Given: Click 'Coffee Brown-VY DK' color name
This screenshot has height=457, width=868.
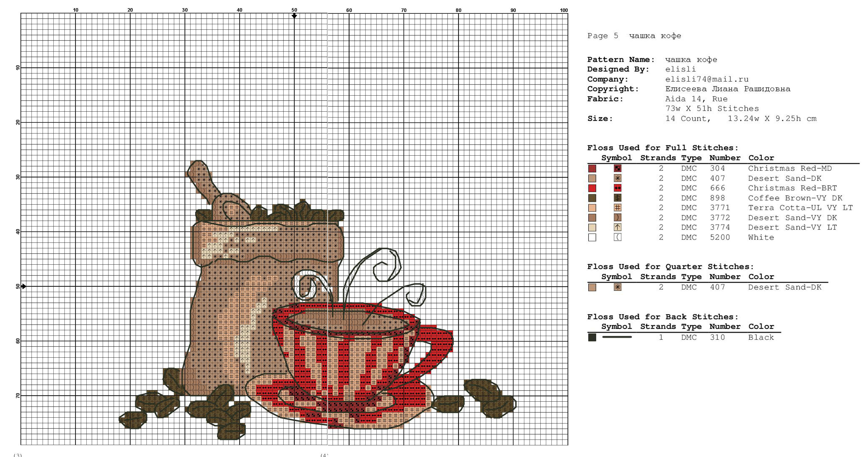Looking at the screenshot, I should point(795,198).
